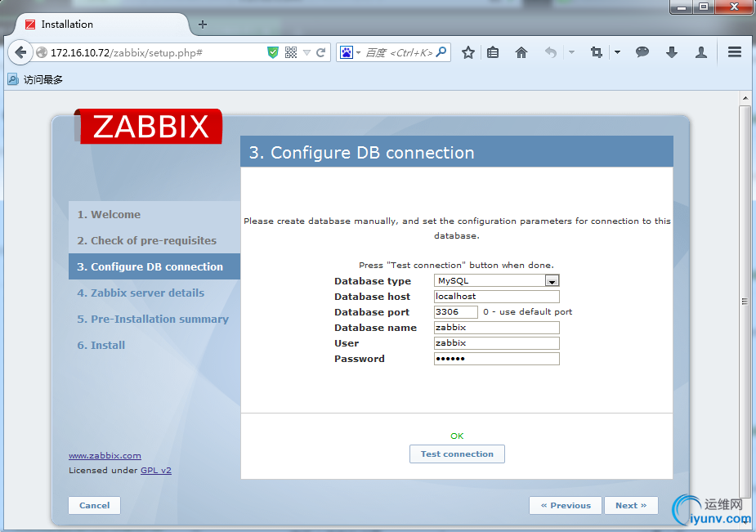
Task: Close the browser window
Action: coord(734,7)
